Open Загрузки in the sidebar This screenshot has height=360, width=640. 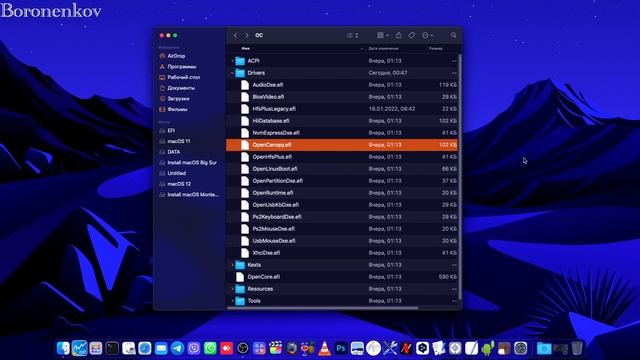[178, 98]
